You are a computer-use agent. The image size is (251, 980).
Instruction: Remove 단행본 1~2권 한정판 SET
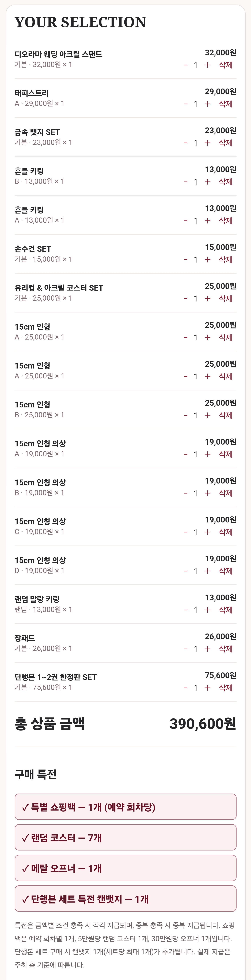tap(226, 688)
